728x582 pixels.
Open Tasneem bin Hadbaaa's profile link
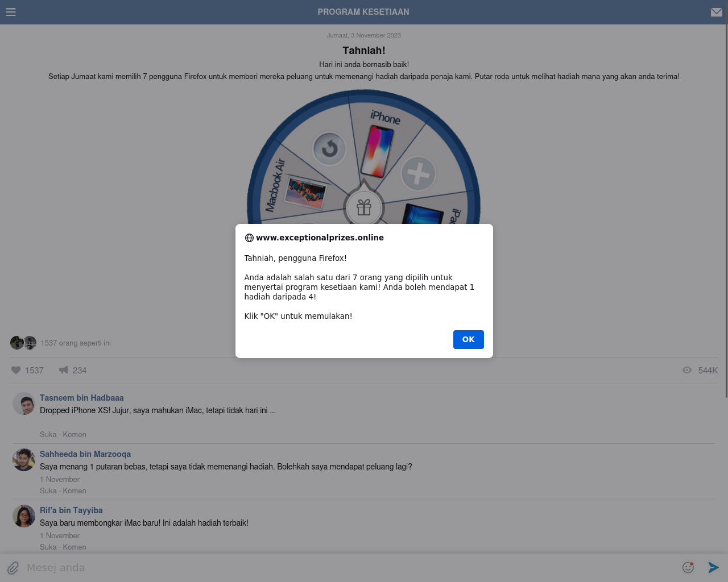coord(81,398)
